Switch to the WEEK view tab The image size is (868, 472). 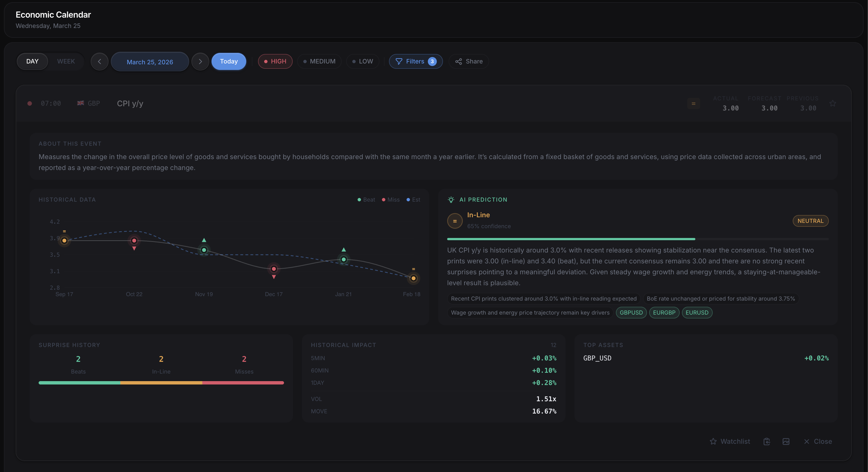coord(66,61)
